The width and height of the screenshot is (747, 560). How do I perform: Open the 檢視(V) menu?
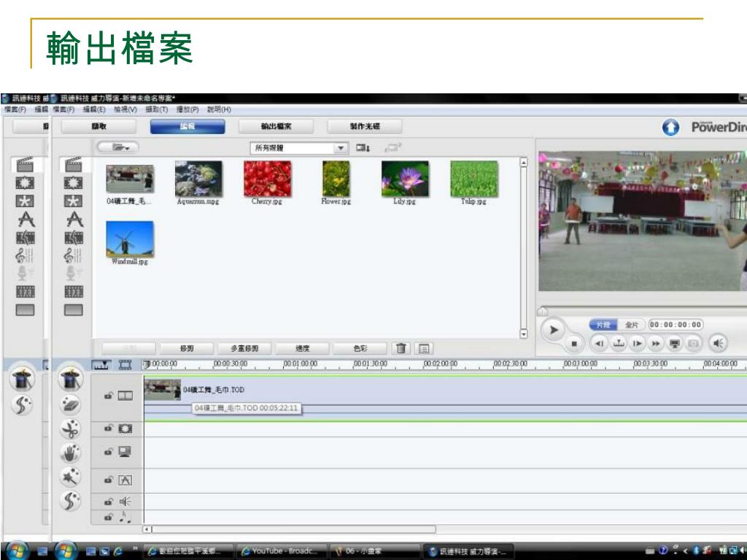(125, 109)
